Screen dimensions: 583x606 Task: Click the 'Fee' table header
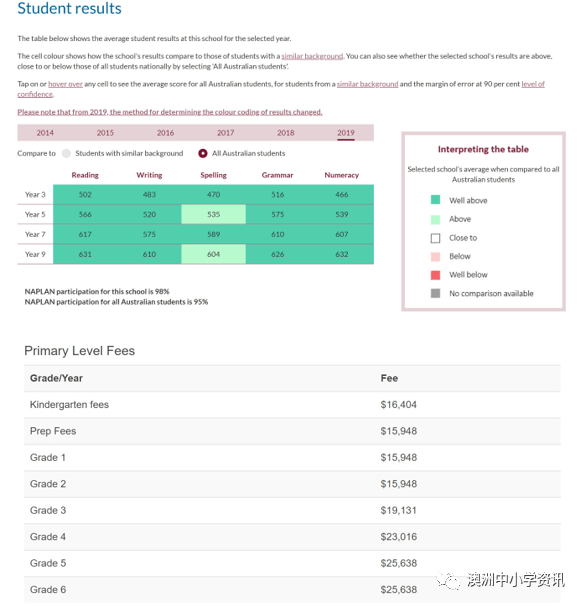click(x=389, y=378)
